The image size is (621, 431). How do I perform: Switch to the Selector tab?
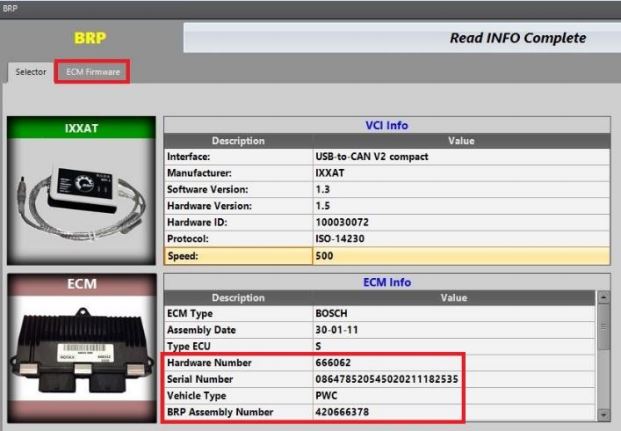(x=30, y=72)
